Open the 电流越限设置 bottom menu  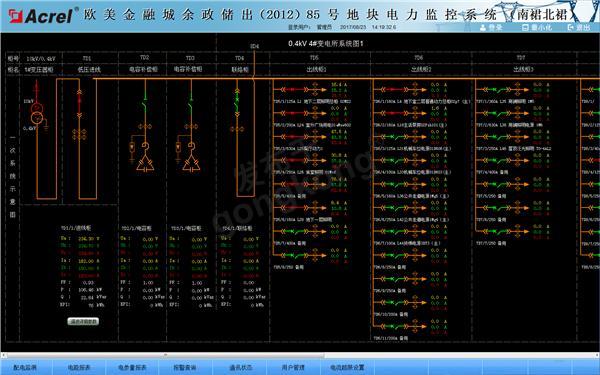point(347,367)
